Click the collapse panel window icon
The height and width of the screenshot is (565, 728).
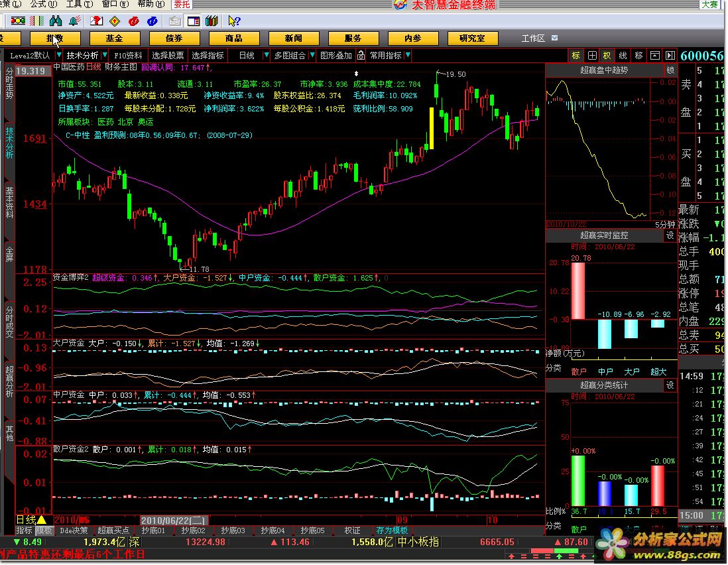point(654,55)
